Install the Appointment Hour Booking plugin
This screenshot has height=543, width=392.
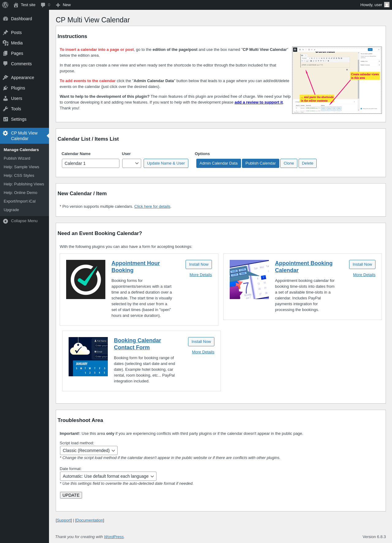[199, 264]
